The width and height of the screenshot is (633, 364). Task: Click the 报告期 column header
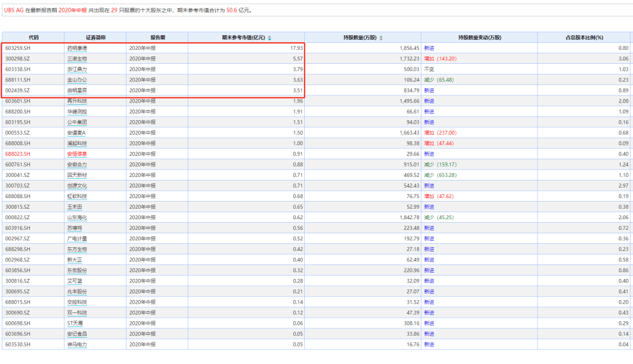157,38
